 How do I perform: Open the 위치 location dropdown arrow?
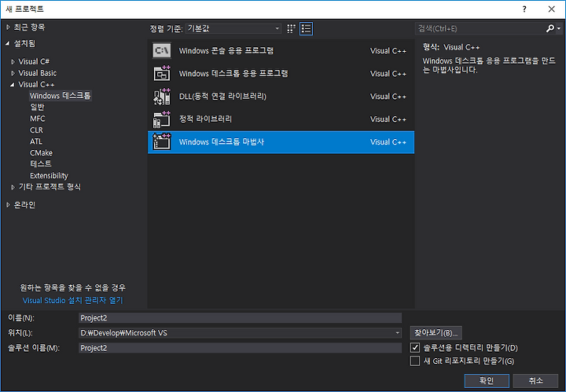pos(397,333)
